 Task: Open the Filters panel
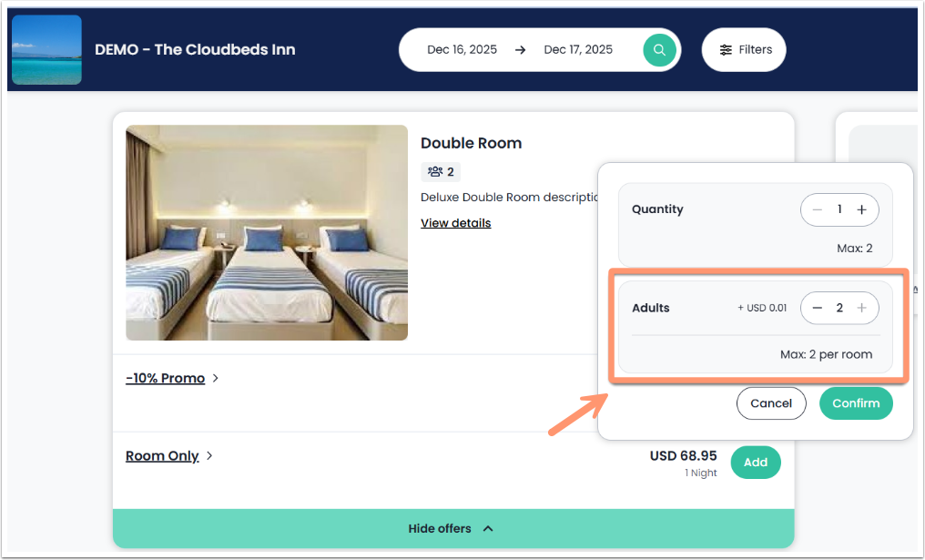[x=744, y=50]
